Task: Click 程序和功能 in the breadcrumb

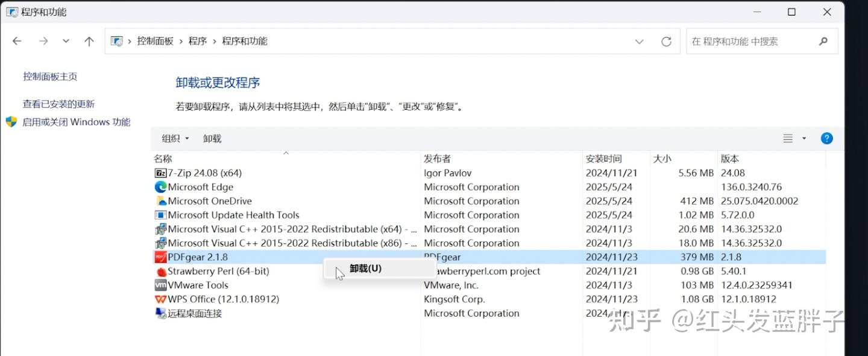Action: point(245,41)
